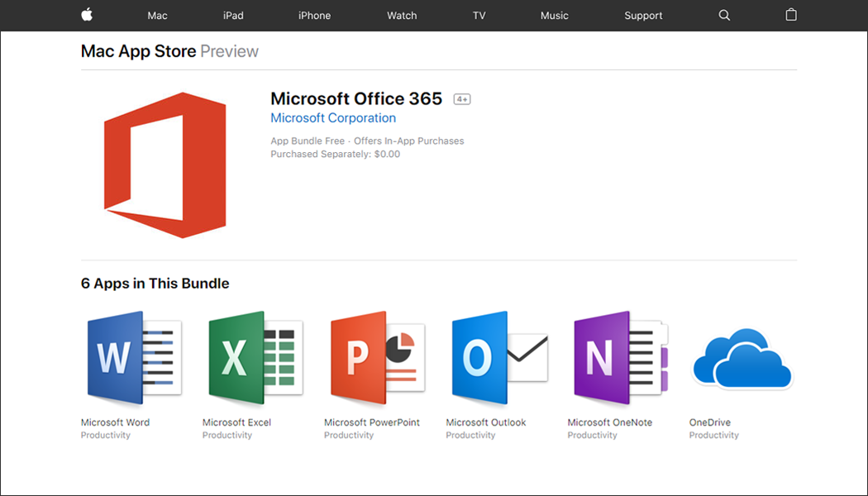This screenshot has width=868, height=496.
Task: Open the Microsoft OneNote title link
Action: [x=609, y=422]
